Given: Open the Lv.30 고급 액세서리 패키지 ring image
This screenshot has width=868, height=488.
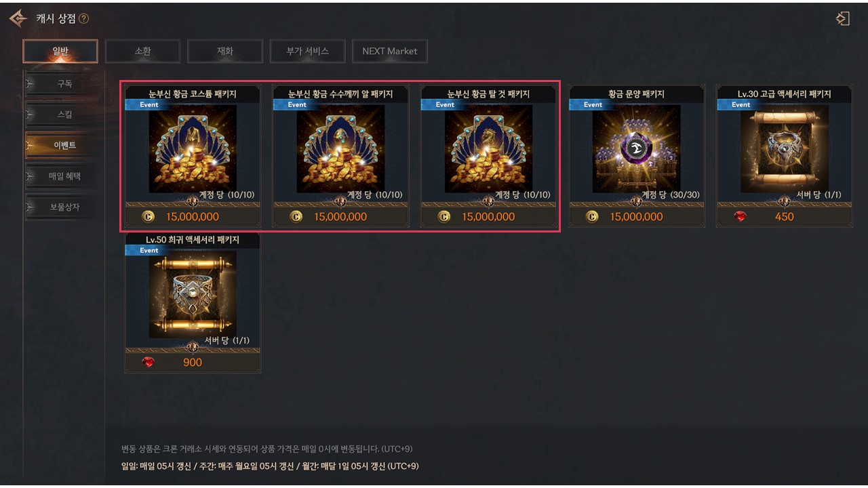Looking at the screenshot, I should (785, 148).
